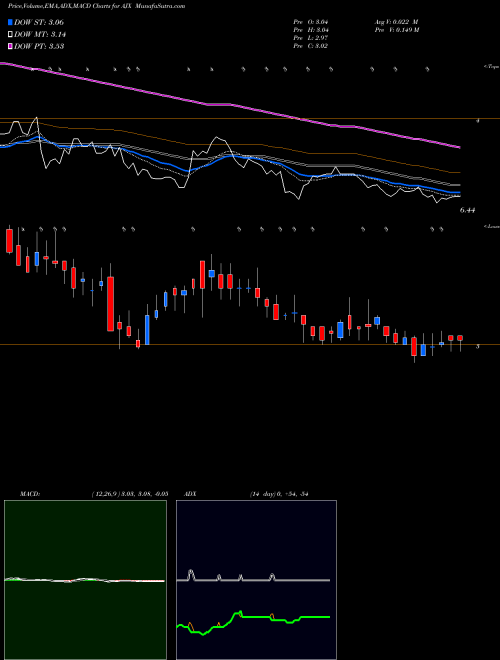This screenshot has width=500, height=660.
Task: Click the first red candlestick on the left
Action: [x=9, y=241]
